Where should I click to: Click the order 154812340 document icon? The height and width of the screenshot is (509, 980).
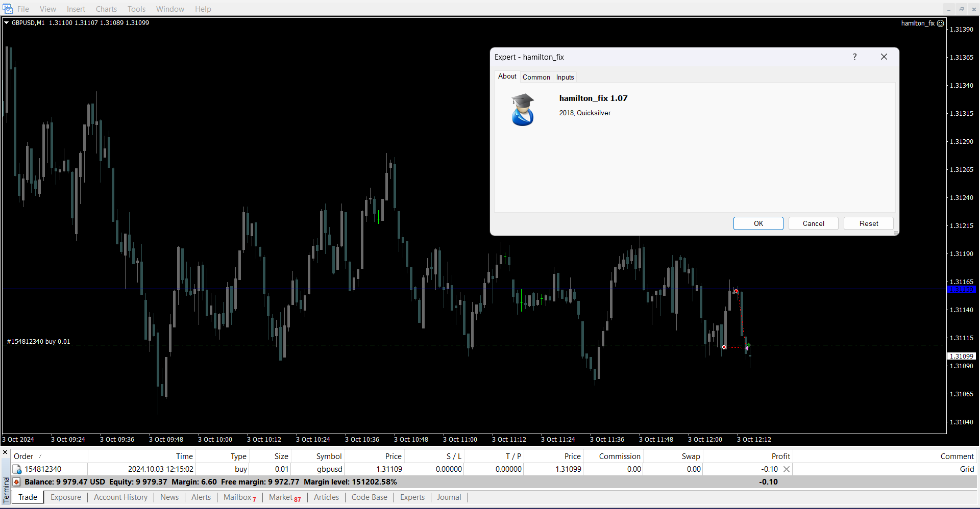pyautogui.click(x=17, y=469)
